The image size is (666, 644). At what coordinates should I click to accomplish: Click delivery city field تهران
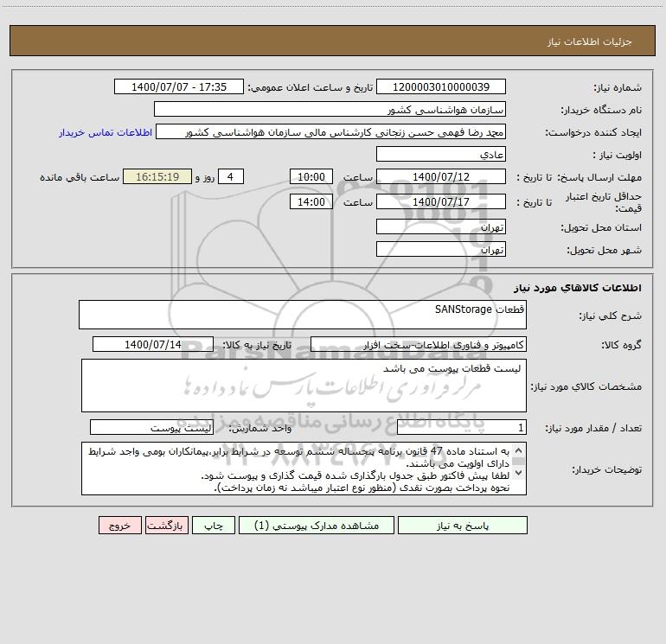click(x=441, y=249)
